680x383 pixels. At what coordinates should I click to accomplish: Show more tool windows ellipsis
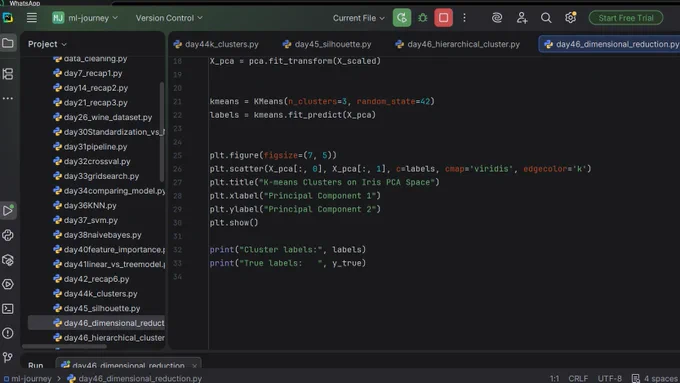8,98
